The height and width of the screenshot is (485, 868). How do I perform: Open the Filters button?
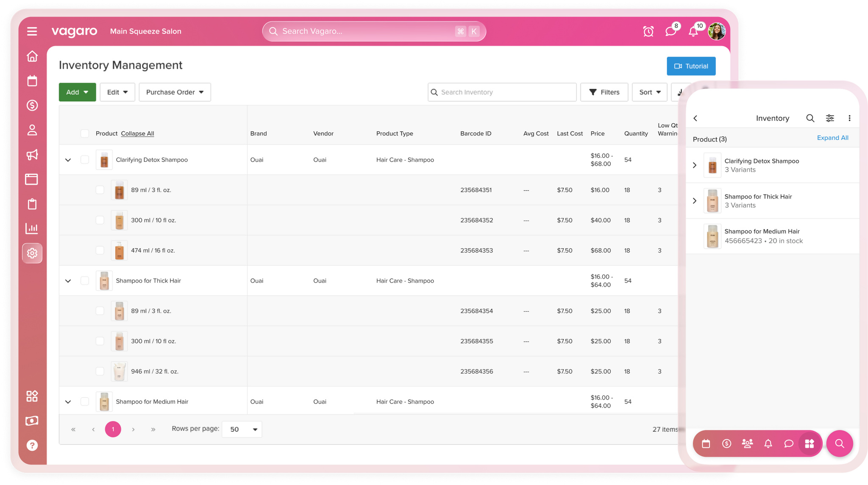604,92
